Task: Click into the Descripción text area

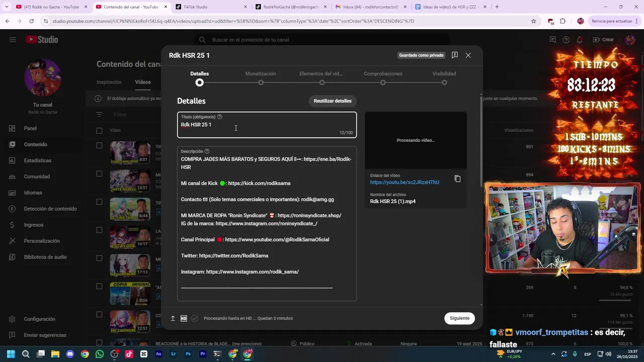Action: click(267, 224)
